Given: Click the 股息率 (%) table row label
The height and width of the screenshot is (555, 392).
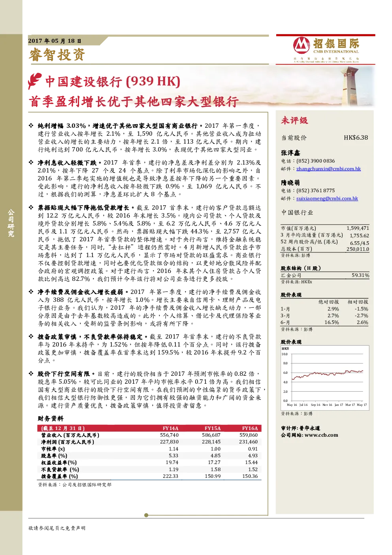Looking at the screenshot, I should (54, 456).
